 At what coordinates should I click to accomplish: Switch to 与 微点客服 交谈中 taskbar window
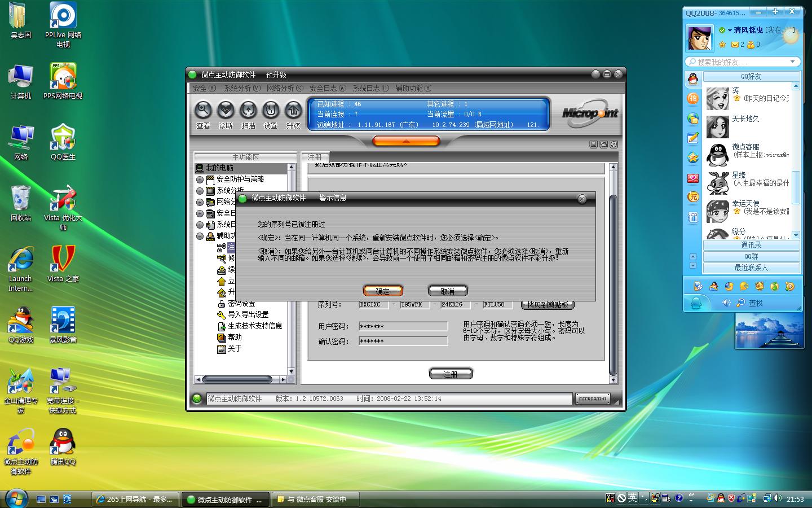coord(317,500)
